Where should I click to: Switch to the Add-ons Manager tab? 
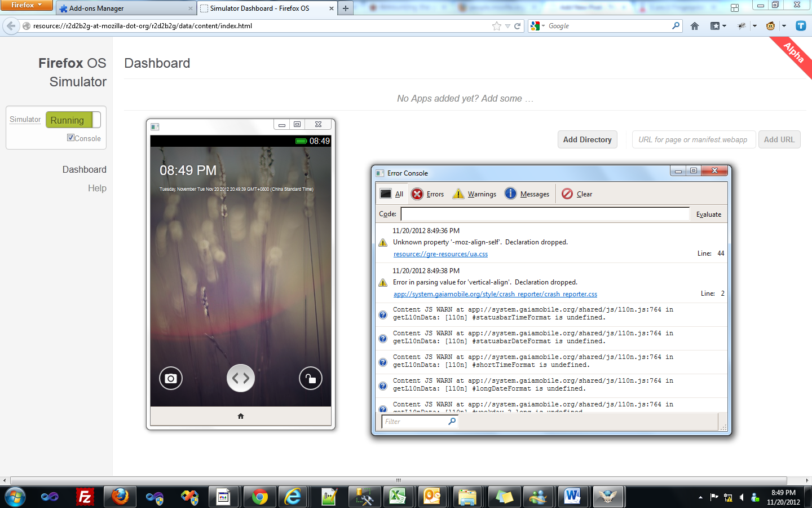coord(126,8)
